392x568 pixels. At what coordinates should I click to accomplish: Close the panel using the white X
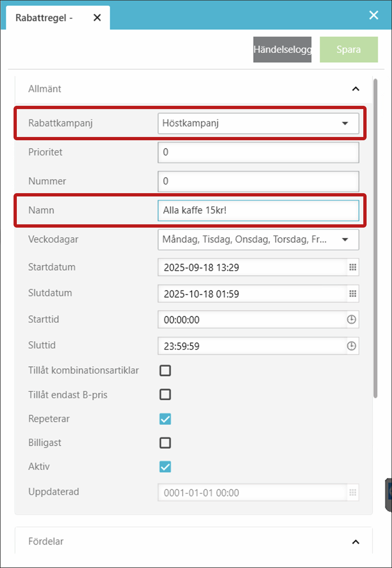(374, 15)
